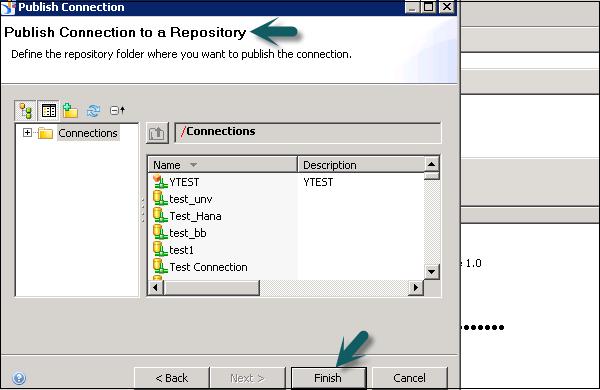Select the Test_Hana connection
Image resolution: width=600 pixels, height=390 pixels.
pyautogui.click(x=195, y=216)
